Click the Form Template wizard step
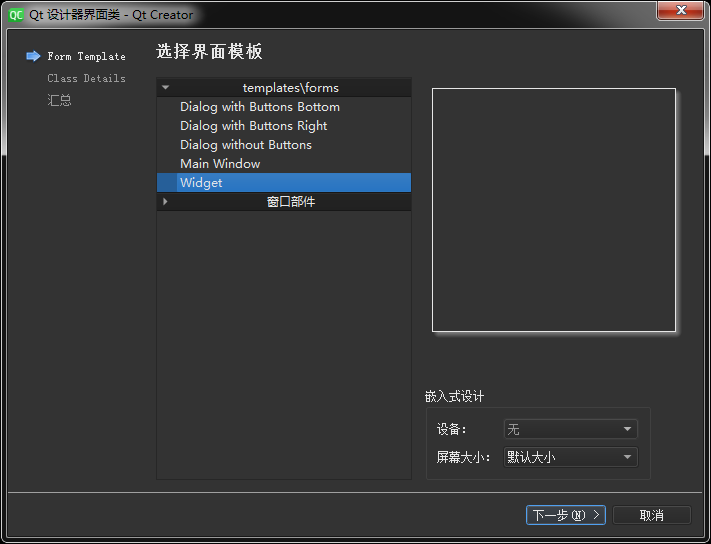 (x=86, y=57)
